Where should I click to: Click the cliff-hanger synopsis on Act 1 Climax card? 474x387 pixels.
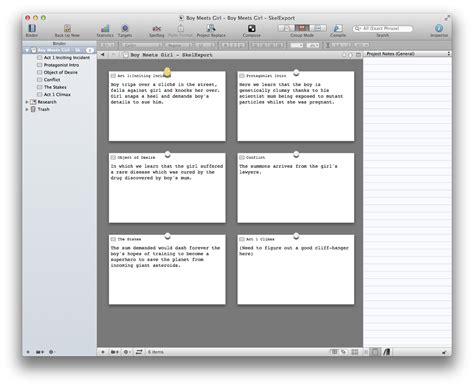point(294,251)
